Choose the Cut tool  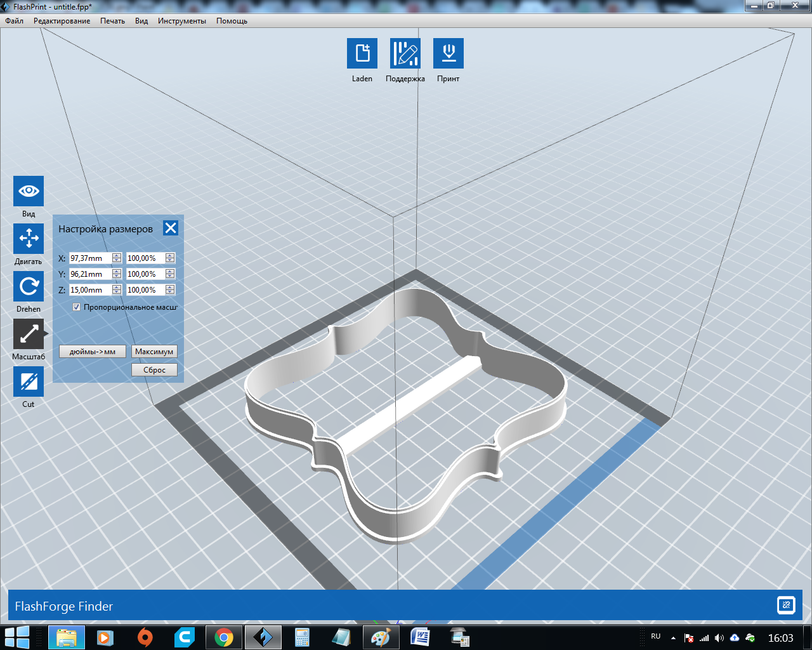point(29,381)
